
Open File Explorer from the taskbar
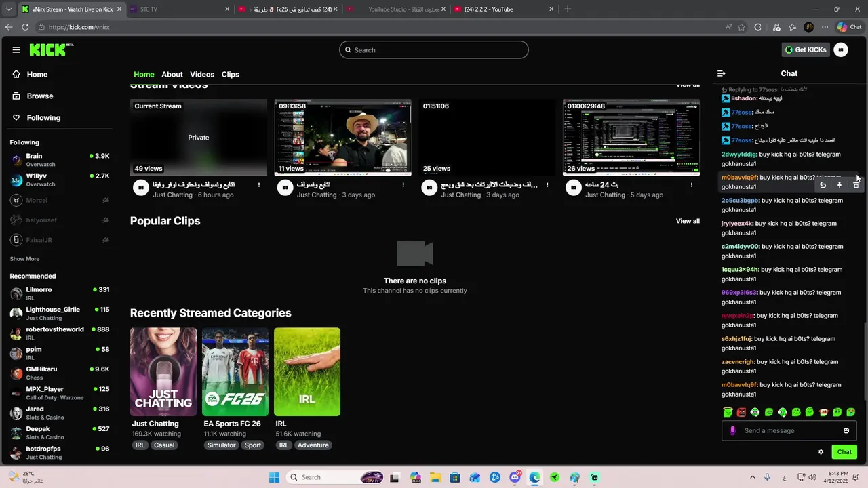[435, 477]
